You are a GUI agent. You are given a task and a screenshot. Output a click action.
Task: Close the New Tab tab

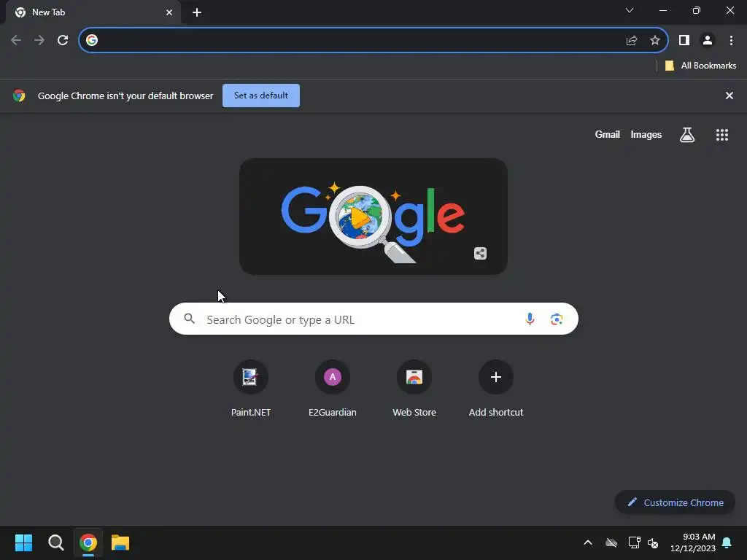click(169, 12)
